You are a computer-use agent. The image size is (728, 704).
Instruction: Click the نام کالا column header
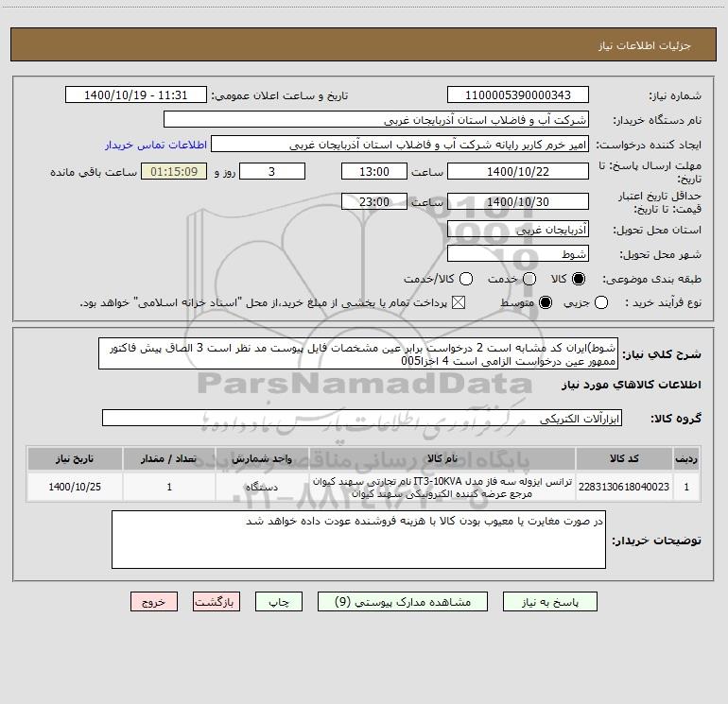pyautogui.click(x=442, y=458)
